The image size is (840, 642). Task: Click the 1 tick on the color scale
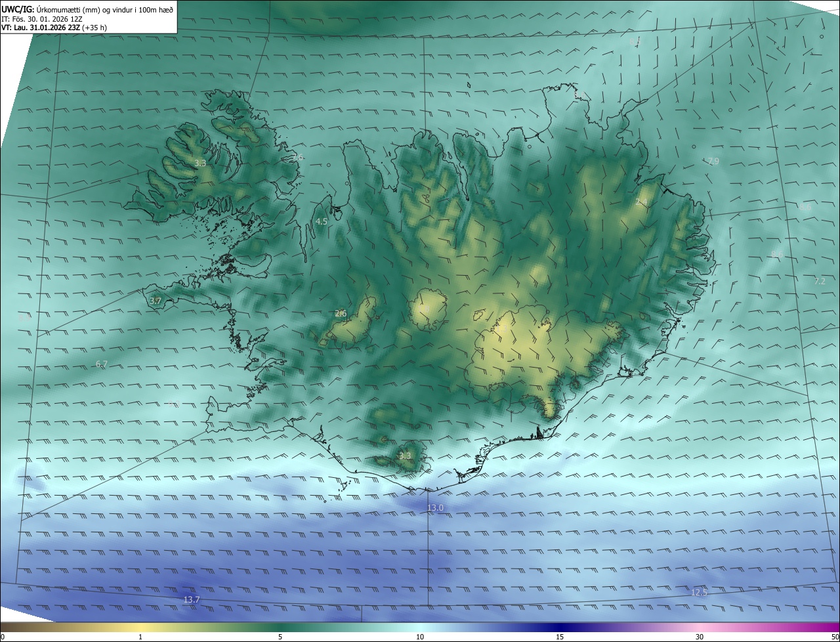point(140,637)
